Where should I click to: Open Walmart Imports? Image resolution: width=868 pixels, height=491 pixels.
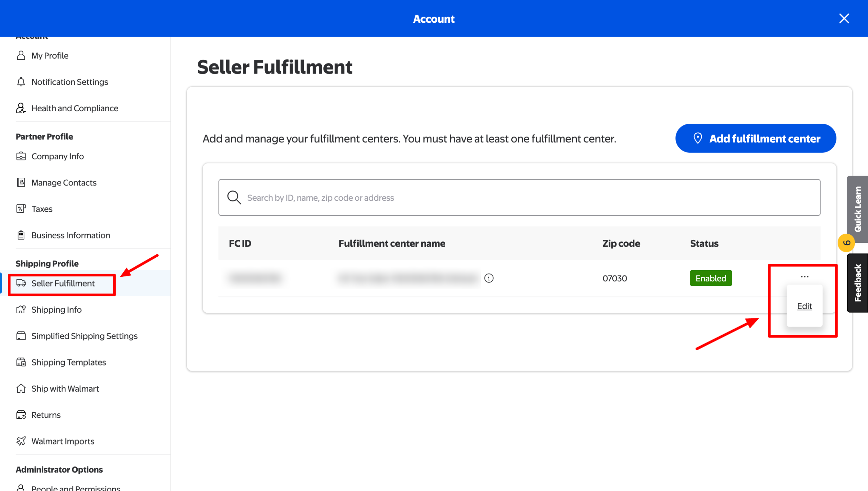pyautogui.click(x=63, y=441)
